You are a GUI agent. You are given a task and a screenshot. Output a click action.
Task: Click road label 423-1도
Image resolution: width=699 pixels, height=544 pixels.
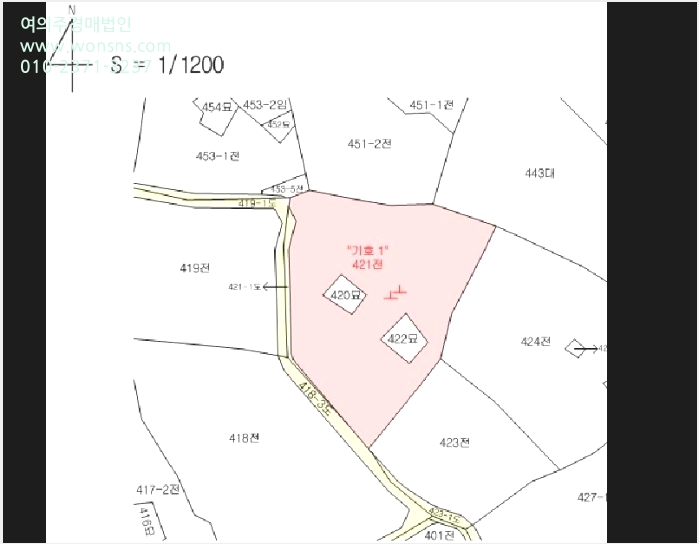pos(443,515)
